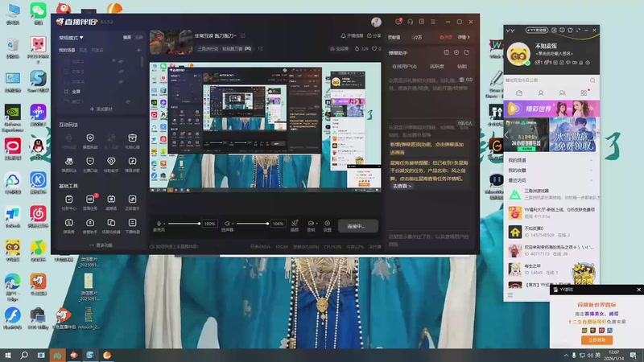Switch to 在线用户 tab
The width and height of the screenshot is (644, 362).
pyautogui.click(x=402, y=66)
